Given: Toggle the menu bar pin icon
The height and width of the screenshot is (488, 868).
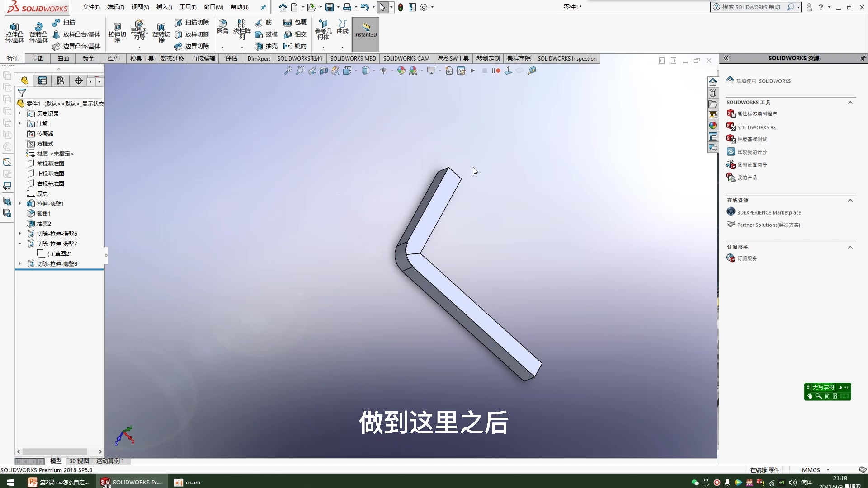Looking at the screenshot, I should (x=263, y=7).
